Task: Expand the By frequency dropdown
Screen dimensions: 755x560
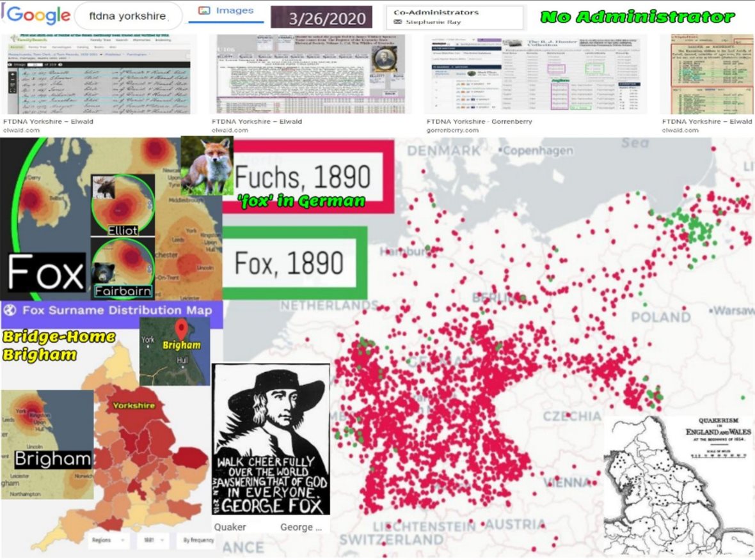Action: tap(196, 540)
